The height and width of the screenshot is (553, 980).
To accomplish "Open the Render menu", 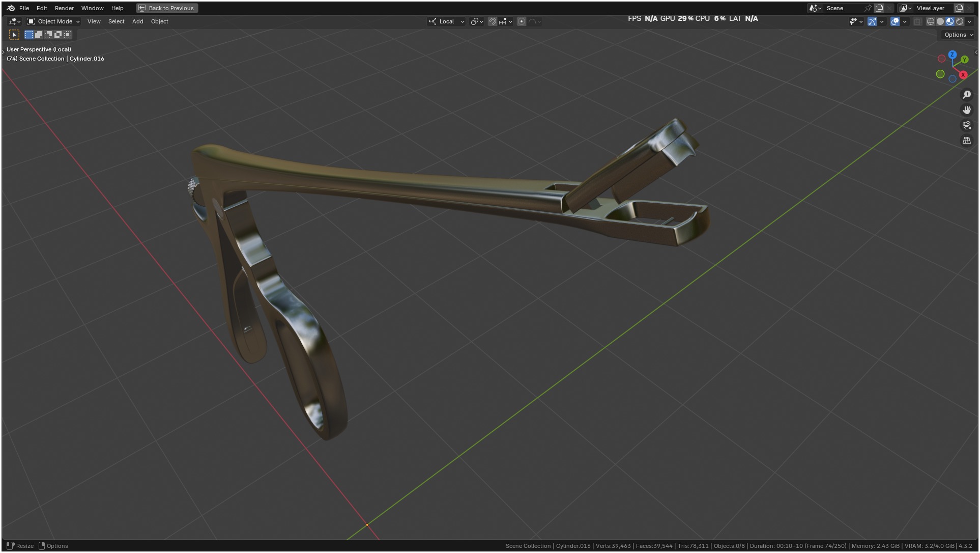I will pyautogui.click(x=64, y=8).
